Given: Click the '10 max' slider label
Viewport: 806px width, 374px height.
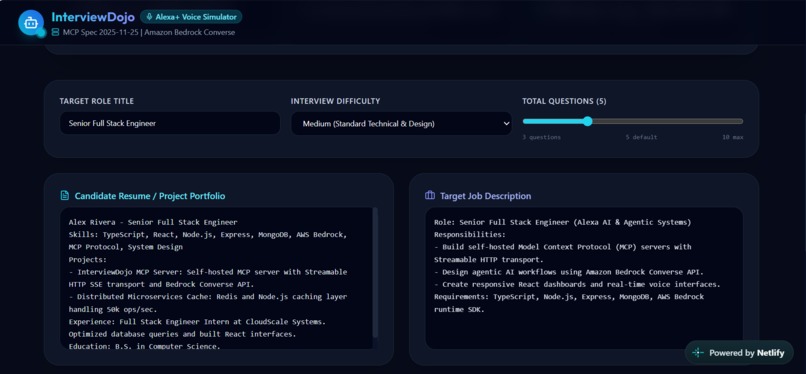Looking at the screenshot, I should point(732,137).
